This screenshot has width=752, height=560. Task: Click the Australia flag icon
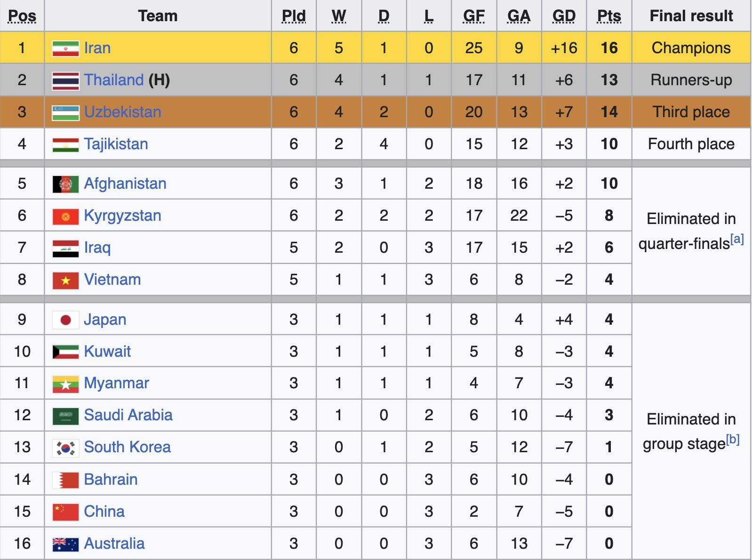[65, 544]
